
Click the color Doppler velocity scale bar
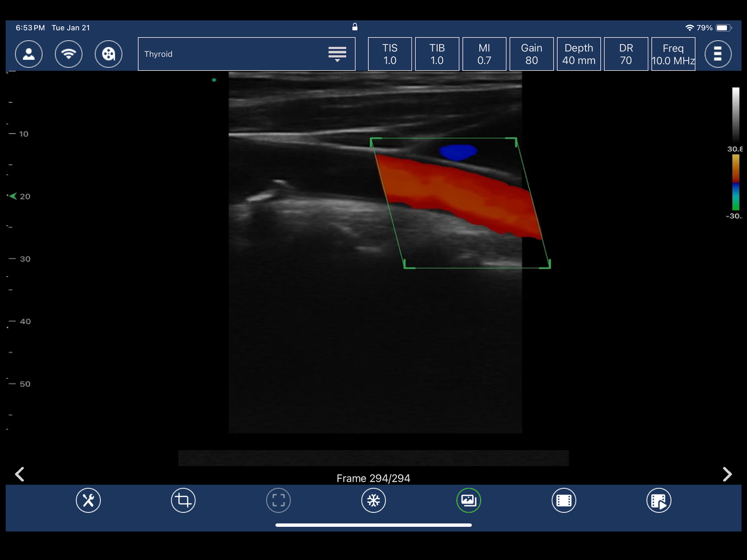pos(736,182)
